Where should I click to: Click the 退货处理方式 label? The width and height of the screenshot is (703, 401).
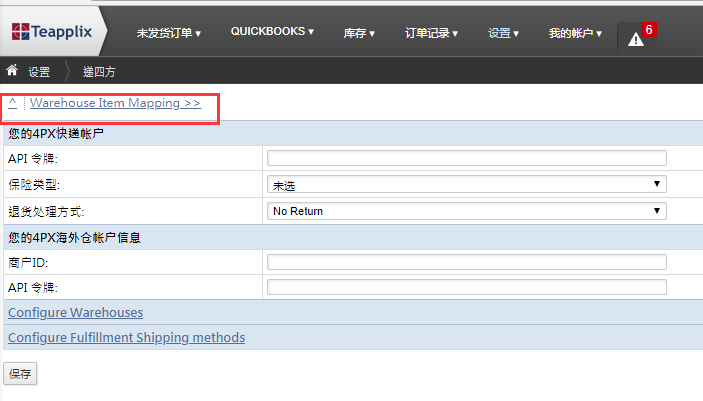[46, 211]
